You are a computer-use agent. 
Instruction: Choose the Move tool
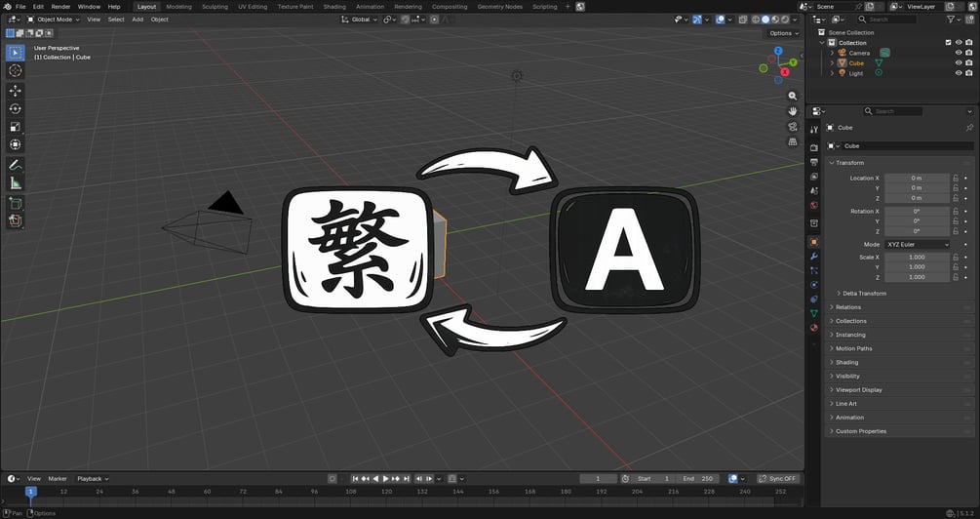click(x=16, y=92)
